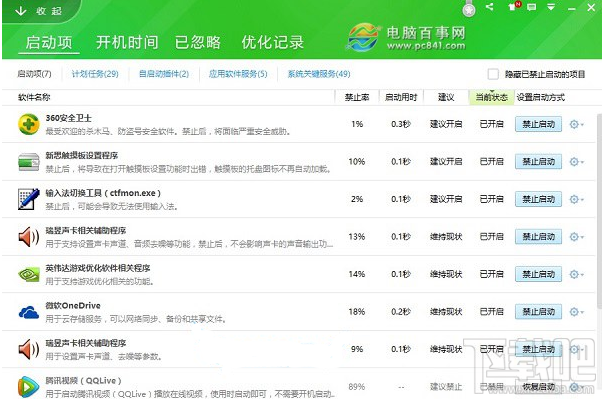Click the share icon in title bar
Image resolution: width=603 pixels, height=399 pixels.
(490, 7)
